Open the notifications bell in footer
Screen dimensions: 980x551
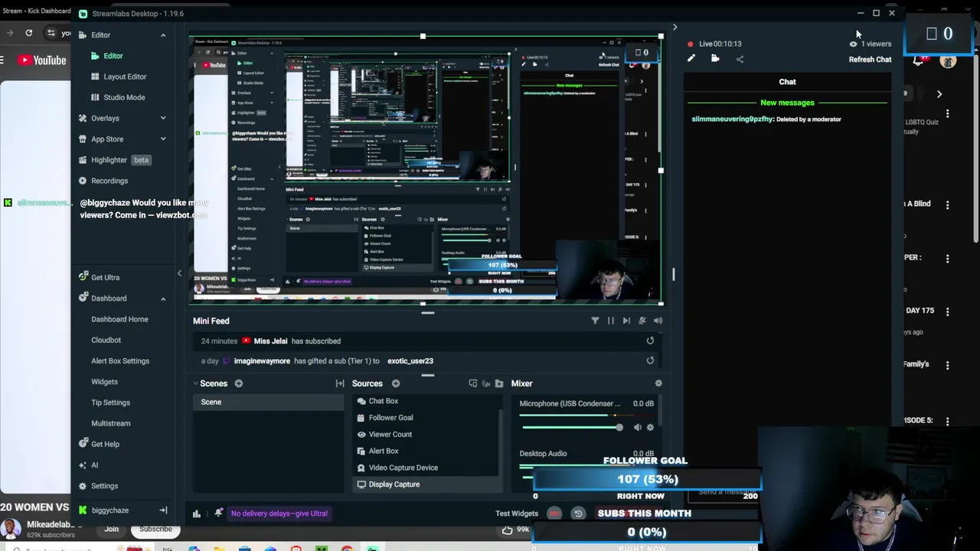tap(218, 513)
